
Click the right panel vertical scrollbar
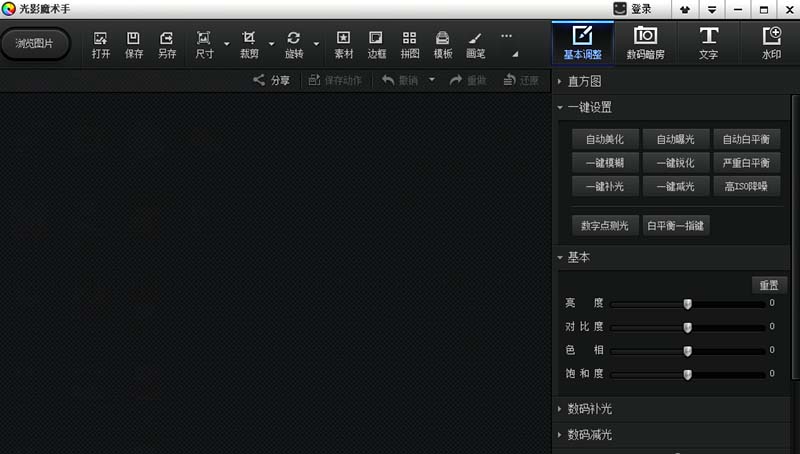click(x=796, y=237)
